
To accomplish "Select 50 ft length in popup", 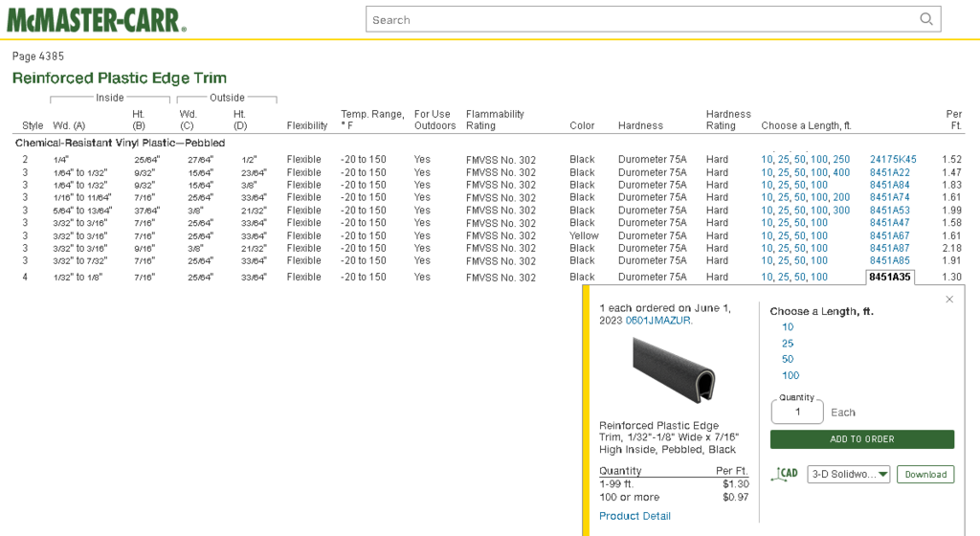I will (x=788, y=360).
